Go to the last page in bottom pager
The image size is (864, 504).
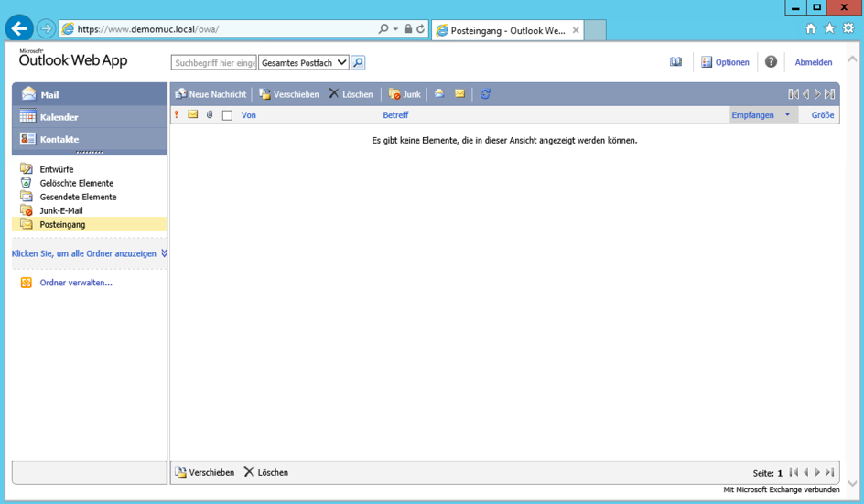tap(829, 473)
